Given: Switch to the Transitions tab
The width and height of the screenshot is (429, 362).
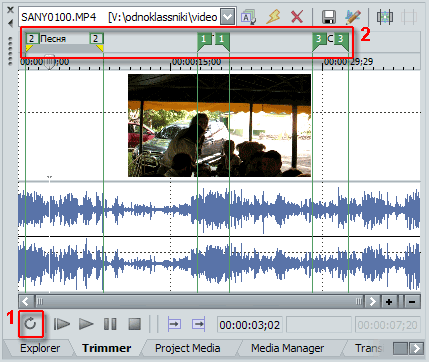Looking at the screenshot, I should 368,348.
